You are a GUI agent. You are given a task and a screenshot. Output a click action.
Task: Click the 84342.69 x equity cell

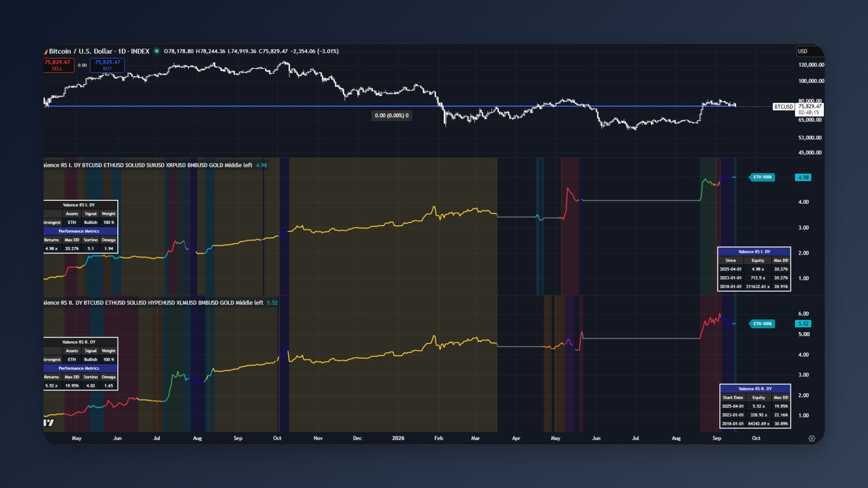[758, 424]
